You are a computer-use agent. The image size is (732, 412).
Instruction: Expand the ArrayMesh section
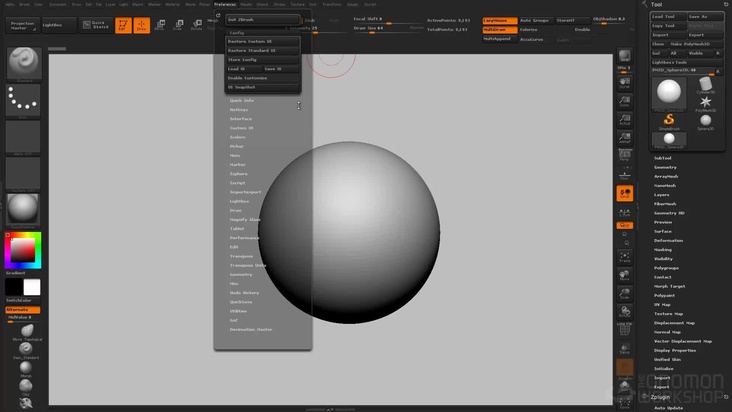(666, 176)
